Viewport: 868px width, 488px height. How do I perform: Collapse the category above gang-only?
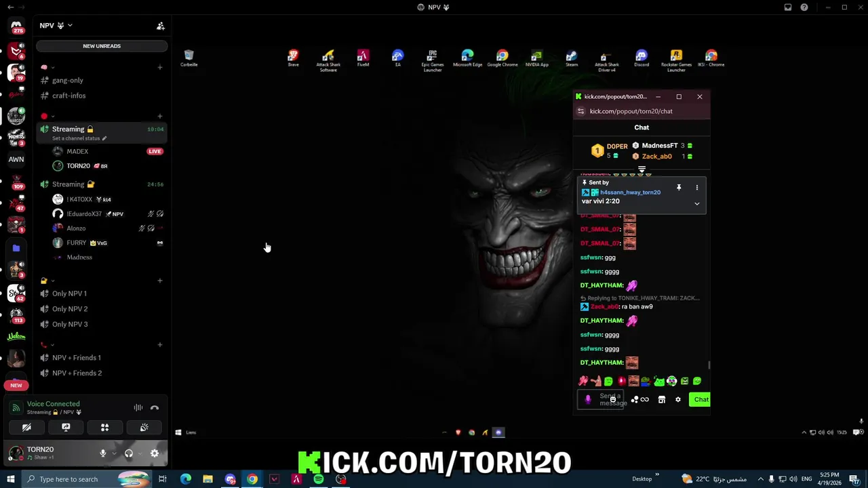(47, 67)
